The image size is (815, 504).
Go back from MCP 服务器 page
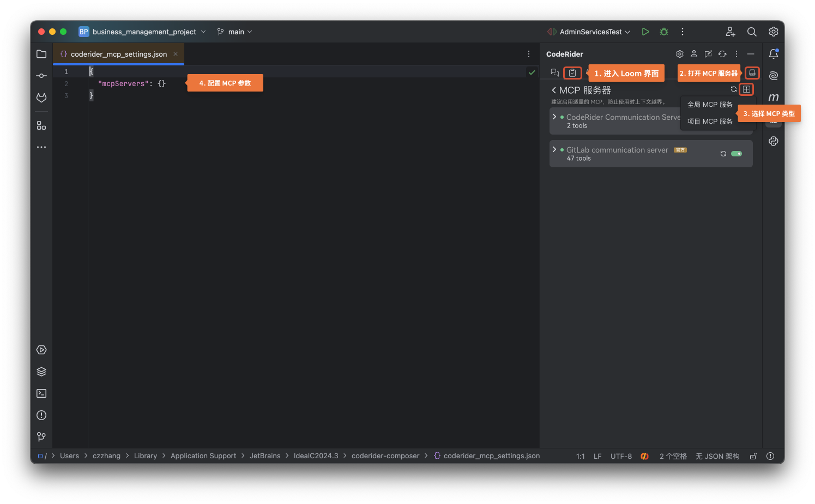pos(554,90)
